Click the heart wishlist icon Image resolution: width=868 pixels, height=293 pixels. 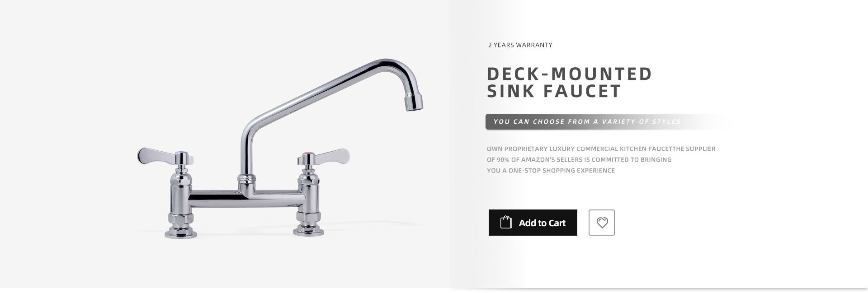[602, 223]
